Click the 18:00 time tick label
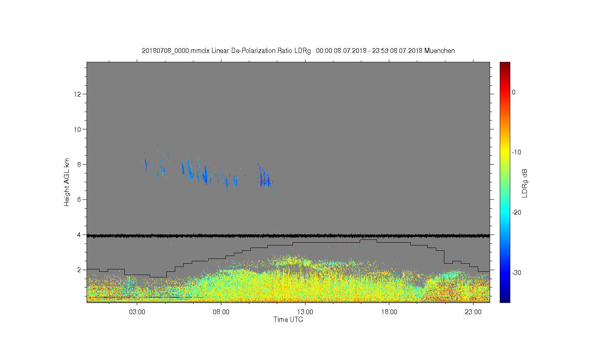The image size is (607, 364). click(x=389, y=312)
